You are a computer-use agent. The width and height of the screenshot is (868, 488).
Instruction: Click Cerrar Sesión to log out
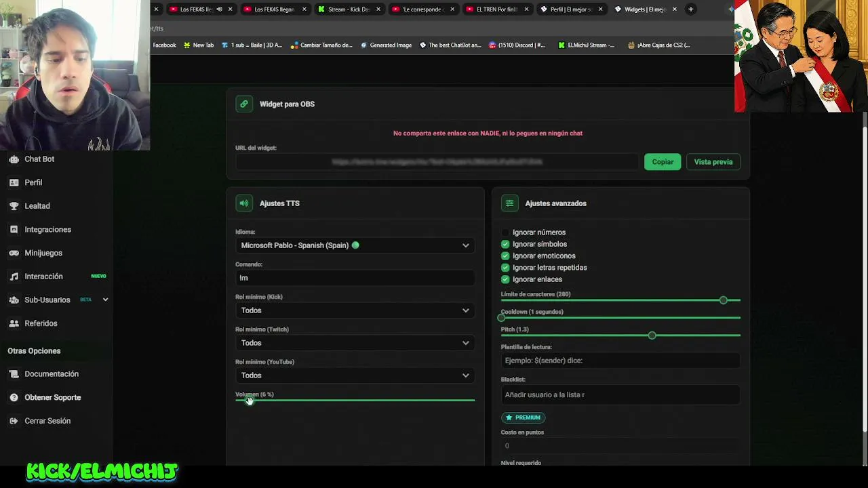tap(47, 421)
